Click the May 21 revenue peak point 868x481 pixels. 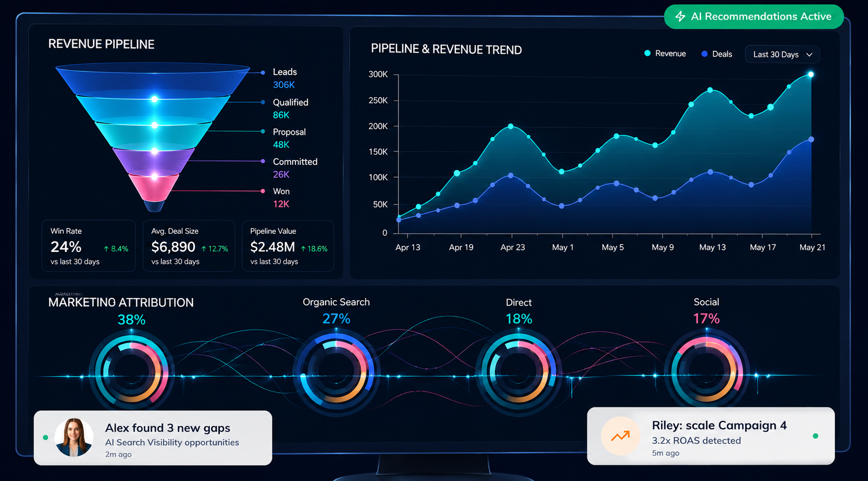coord(811,75)
